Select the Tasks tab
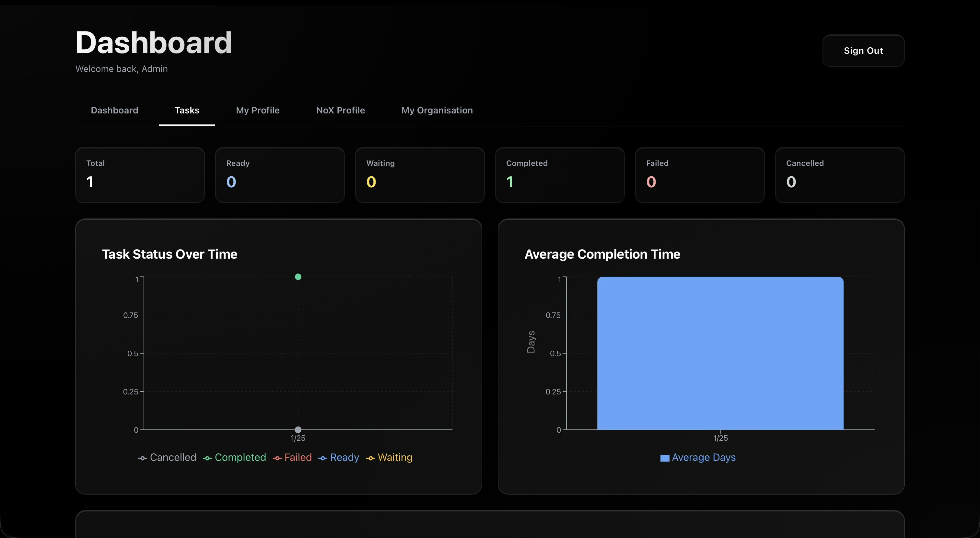This screenshot has width=980, height=538. click(187, 110)
